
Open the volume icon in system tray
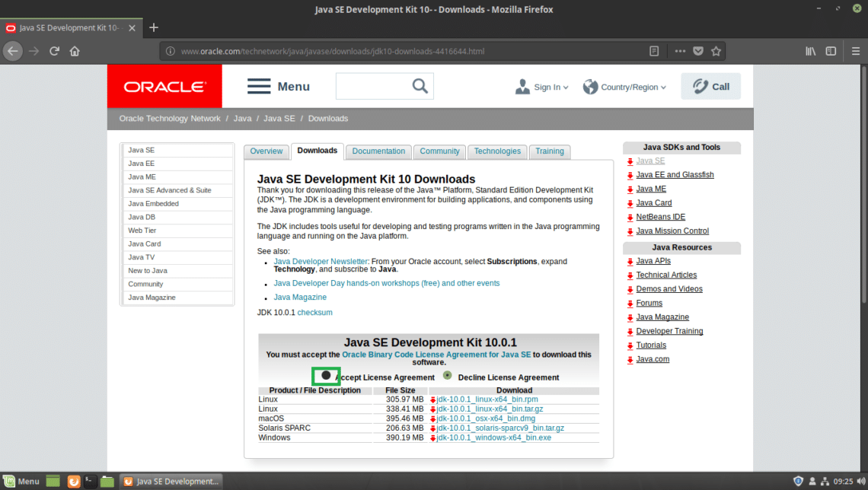861,482
